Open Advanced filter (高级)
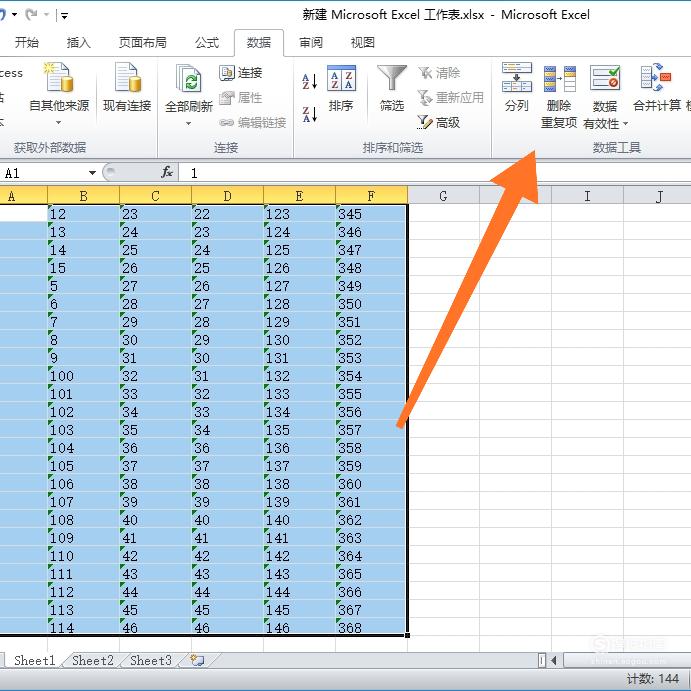Image resolution: width=691 pixels, height=691 pixels. [x=439, y=122]
